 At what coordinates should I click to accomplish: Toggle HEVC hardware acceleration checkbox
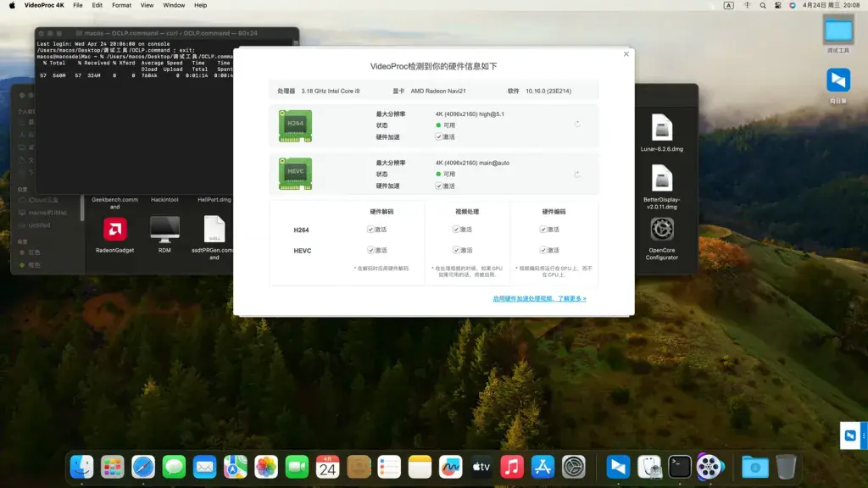click(438, 186)
